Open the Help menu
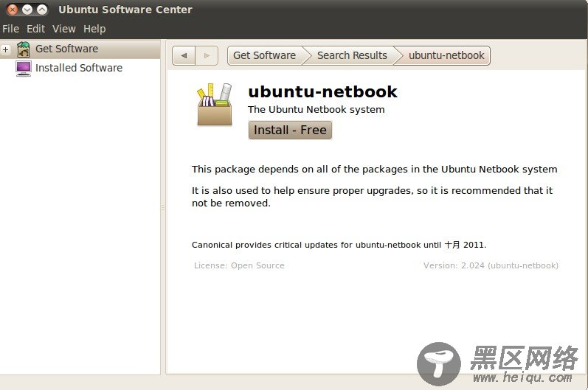 [94, 29]
